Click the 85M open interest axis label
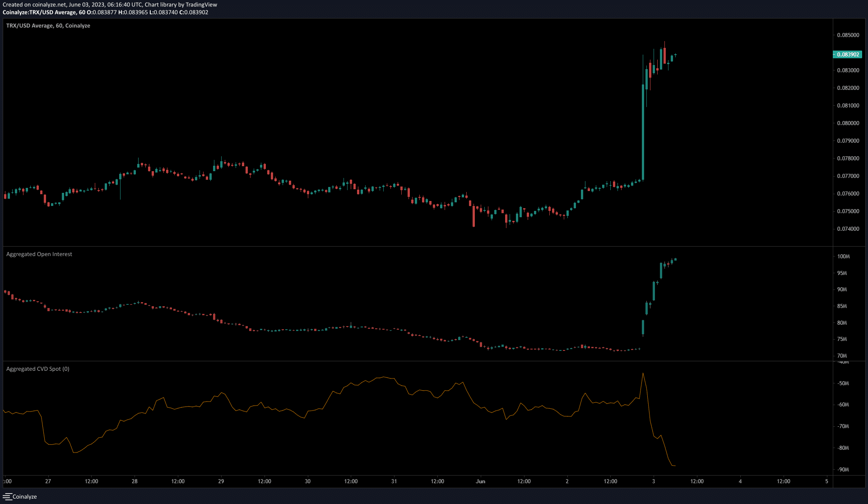Screen dimensions: 868x504 (x=842, y=306)
